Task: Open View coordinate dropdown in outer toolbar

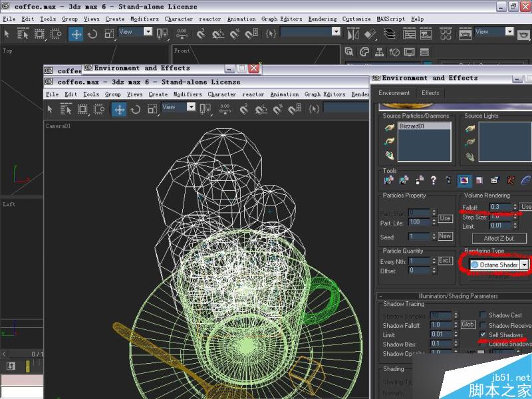Action: pyautogui.click(x=148, y=31)
